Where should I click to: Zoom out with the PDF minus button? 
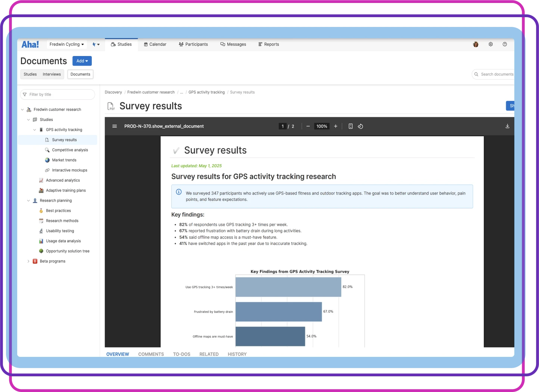coord(308,126)
